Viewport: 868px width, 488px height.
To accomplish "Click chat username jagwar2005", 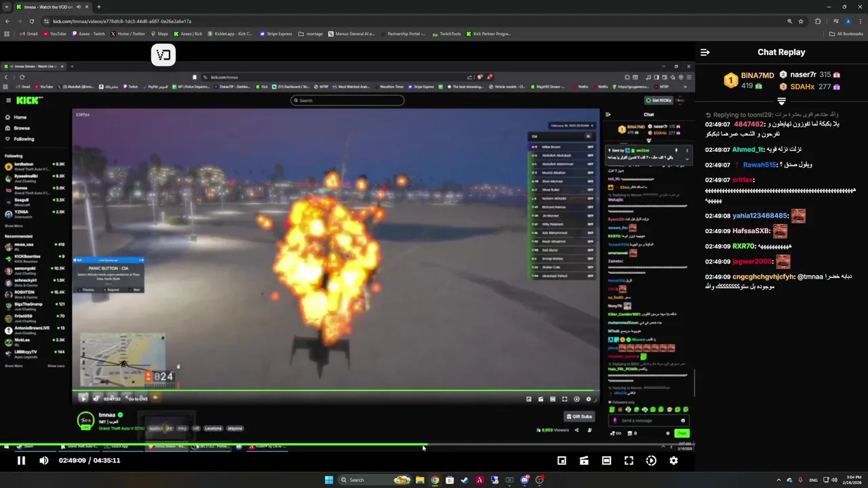I will (x=752, y=261).
